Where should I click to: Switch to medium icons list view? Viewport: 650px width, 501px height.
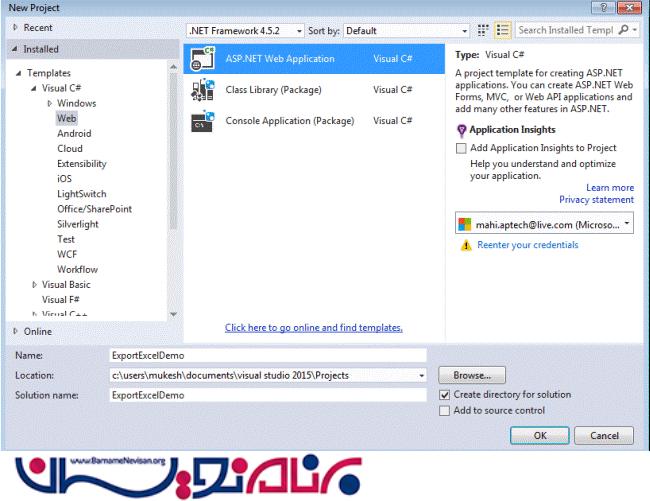pyautogui.click(x=502, y=30)
